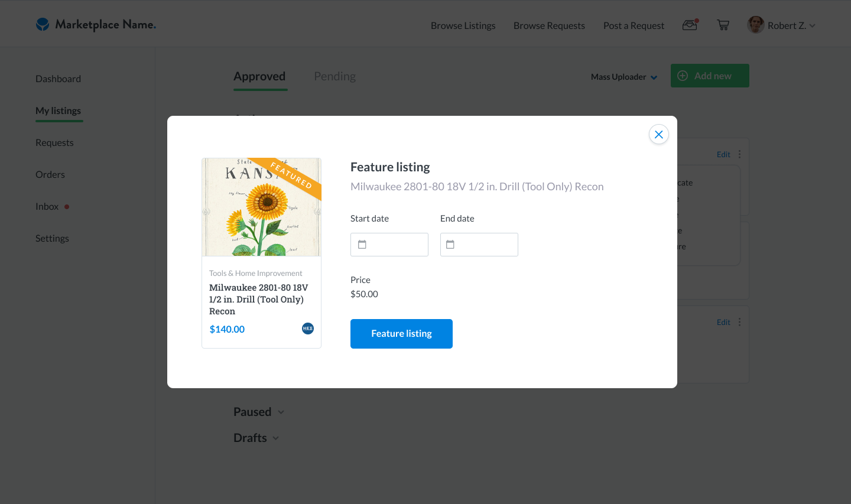Open Requests in sidebar
Image resolution: width=851 pixels, height=504 pixels.
pos(54,143)
